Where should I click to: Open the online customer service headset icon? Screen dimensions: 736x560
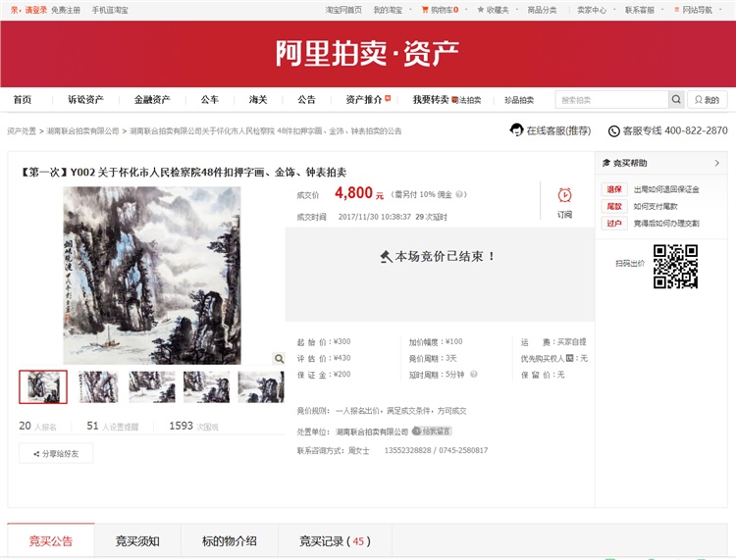516,129
